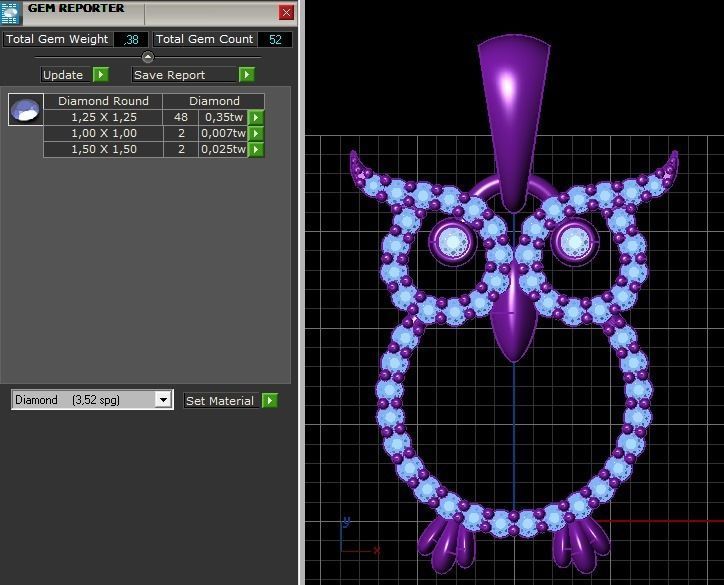Click green arrow for the 0,025tw row
This screenshot has width=724, height=585.
click(256, 150)
